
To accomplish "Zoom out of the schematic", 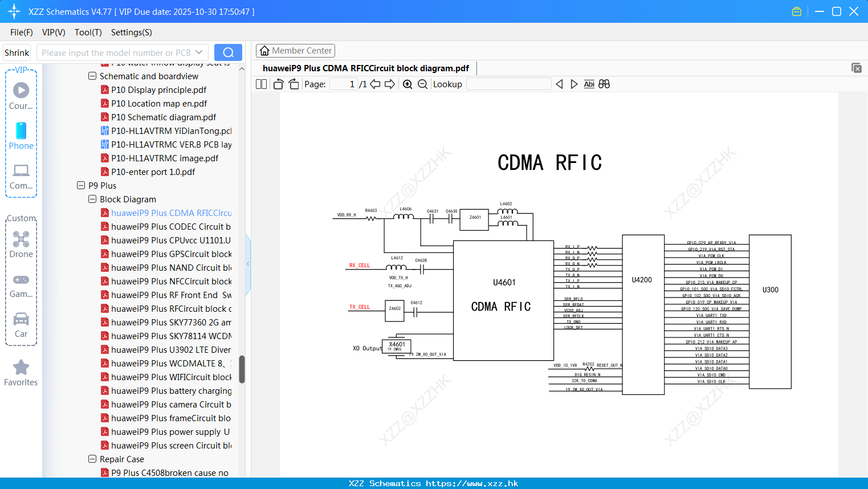I will click(x=422, y=84).
